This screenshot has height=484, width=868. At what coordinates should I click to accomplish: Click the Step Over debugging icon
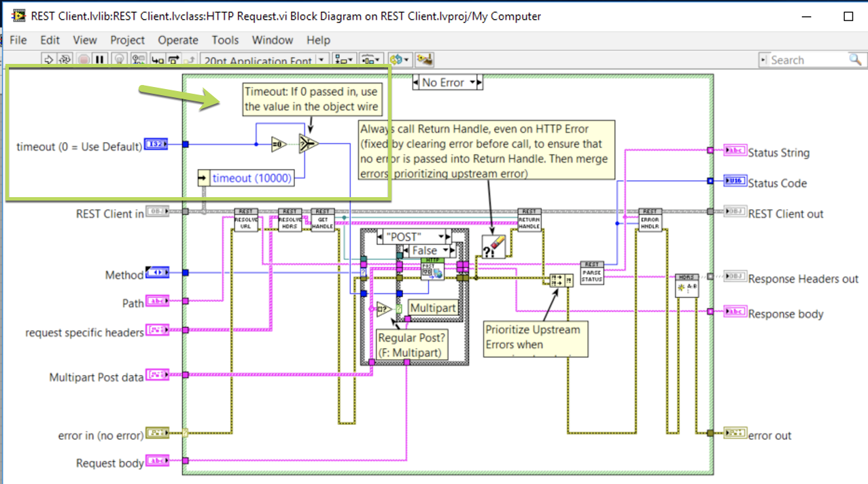coord(172,60)
